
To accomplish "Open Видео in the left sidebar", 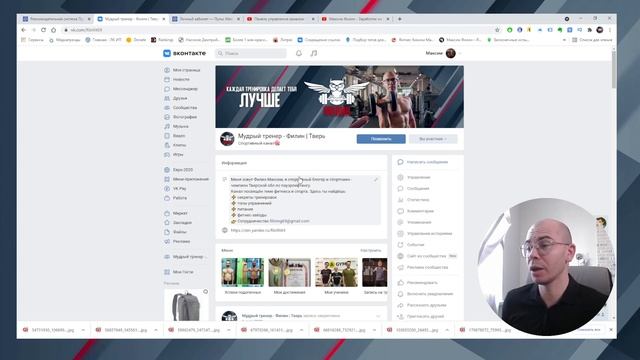I will (x=175, y=136).
